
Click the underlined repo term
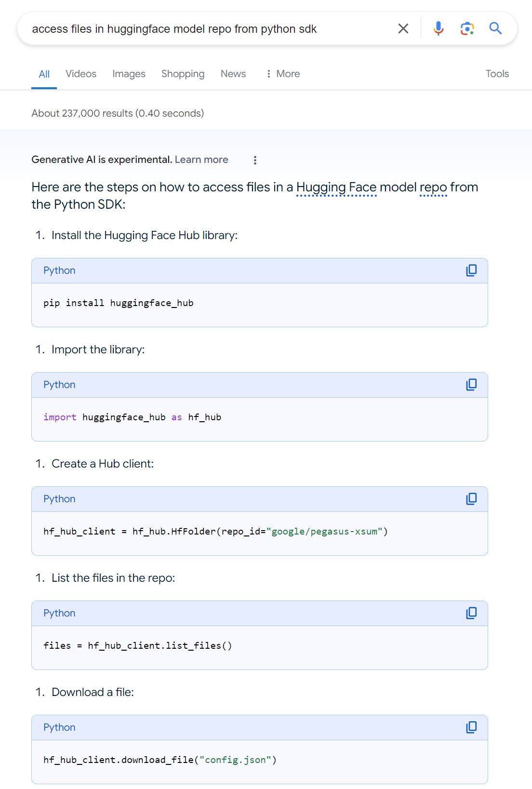(433, 187)
